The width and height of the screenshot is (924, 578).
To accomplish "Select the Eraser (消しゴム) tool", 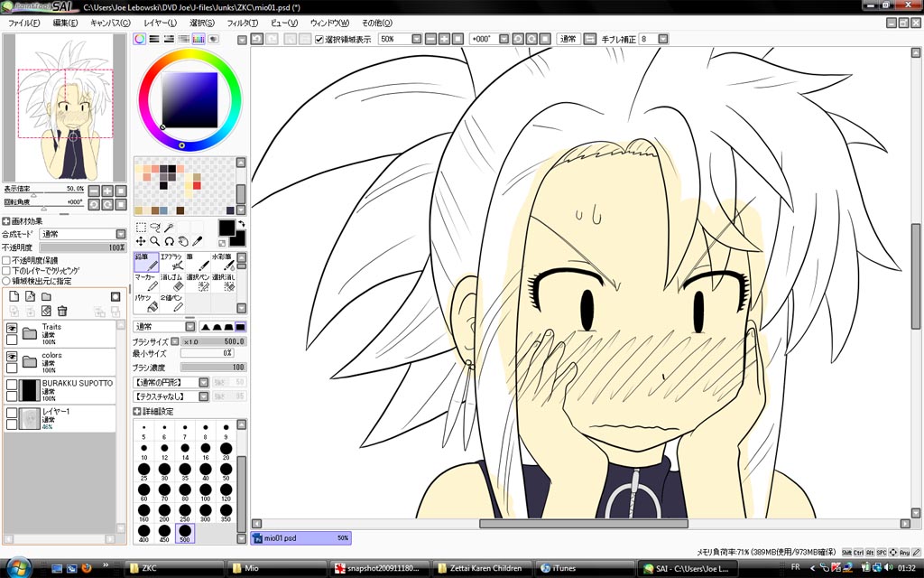I will coord(172,283).
